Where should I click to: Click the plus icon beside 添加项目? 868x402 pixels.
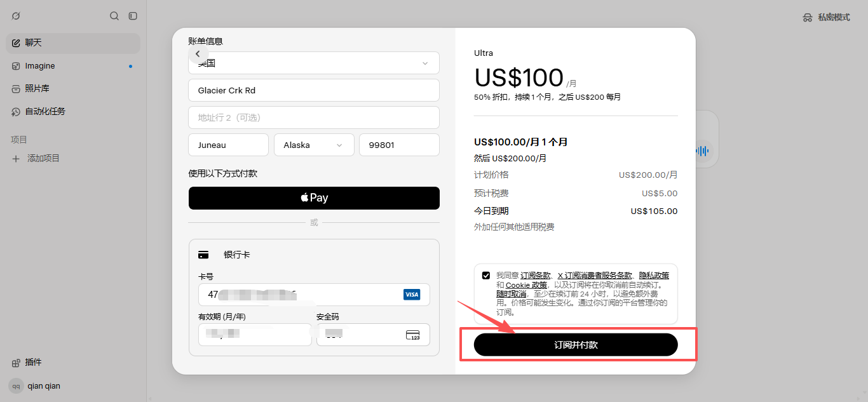click(17, 159)
